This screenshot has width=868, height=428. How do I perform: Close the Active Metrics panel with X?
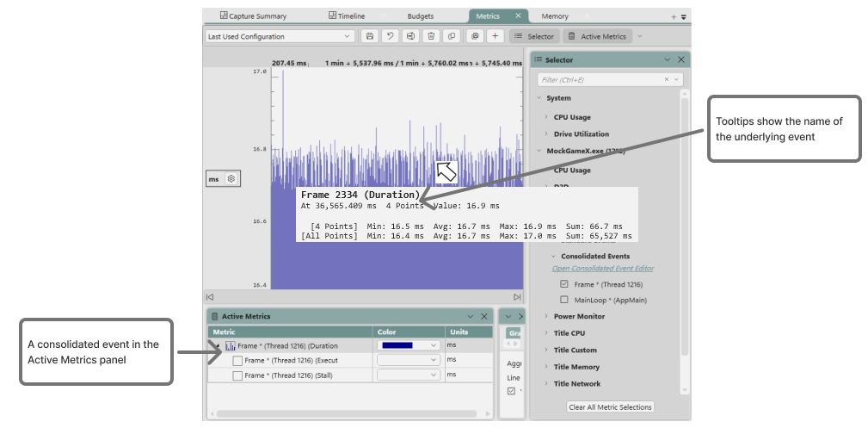click(483, 317)
